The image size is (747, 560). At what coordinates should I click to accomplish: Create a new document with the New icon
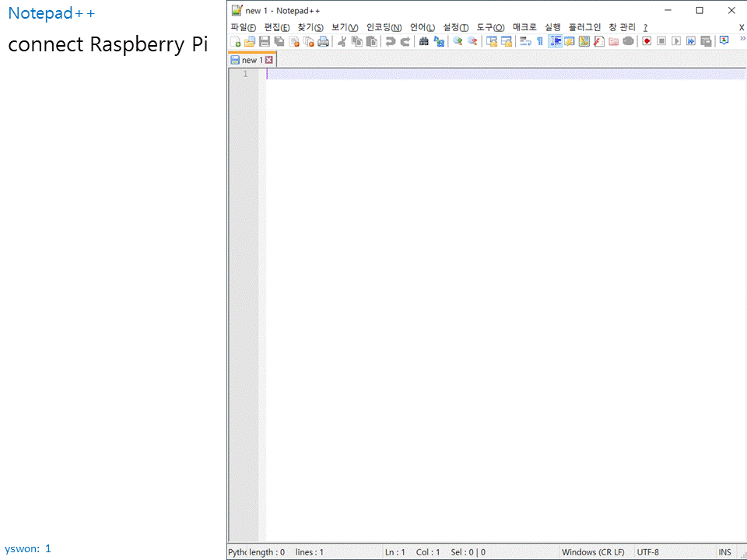pyautogui.click(x=235, y=41)
